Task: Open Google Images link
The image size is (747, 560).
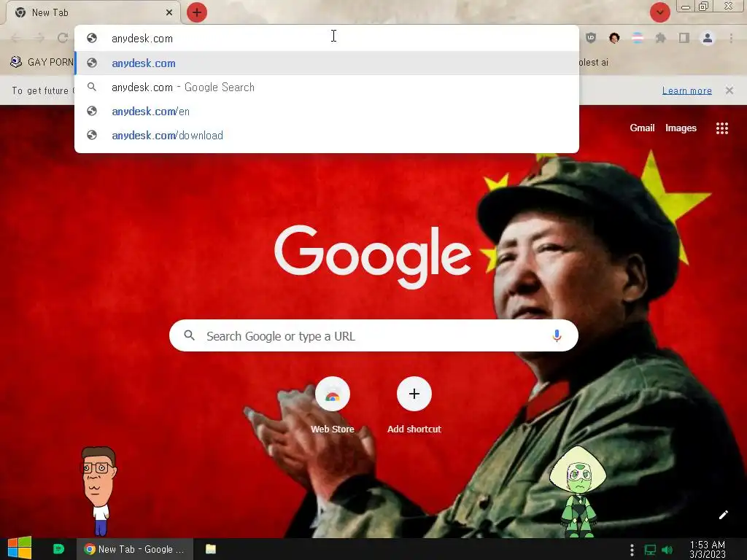Action: tap(681, 128)
